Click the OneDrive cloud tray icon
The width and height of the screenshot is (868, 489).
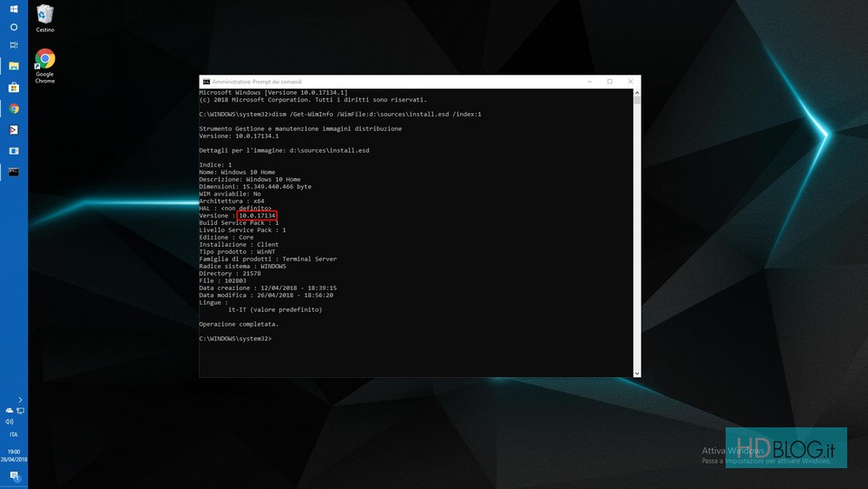point(9,410)
